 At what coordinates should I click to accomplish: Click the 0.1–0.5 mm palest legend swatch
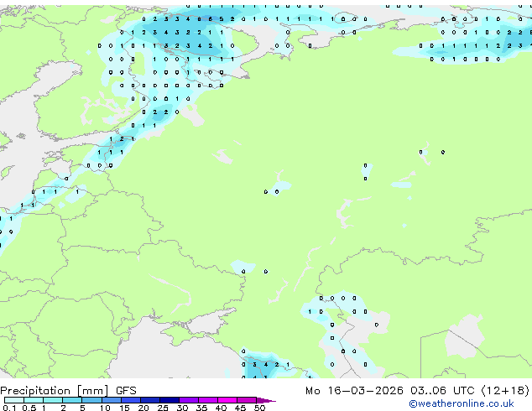coord(14,400)
